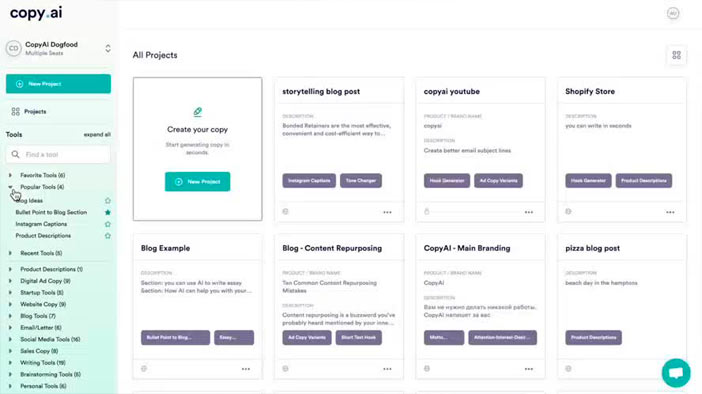Screen dimensions: 702x394
Task: Click the grid view icon beside All Projects
Action: click(x=676, y=55)
